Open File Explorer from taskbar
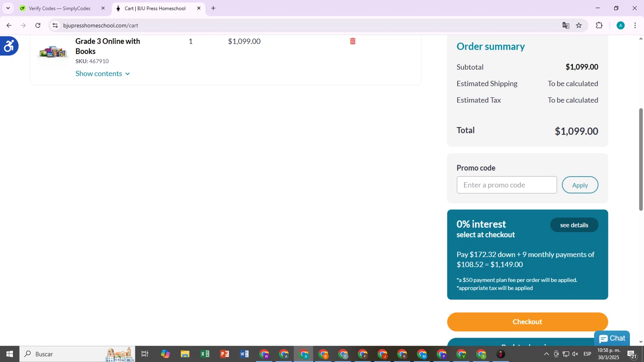 pyautogui.click(x=185, y=354)
